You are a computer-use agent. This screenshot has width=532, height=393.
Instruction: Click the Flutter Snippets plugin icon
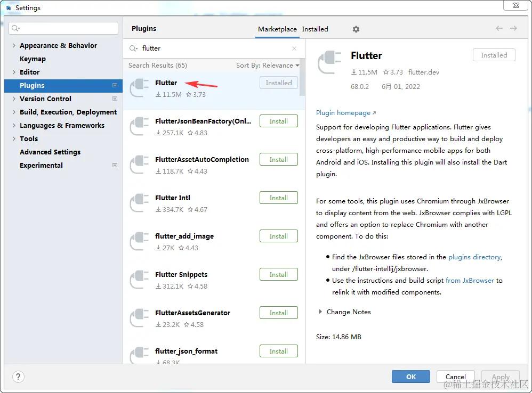coord(140,280)
